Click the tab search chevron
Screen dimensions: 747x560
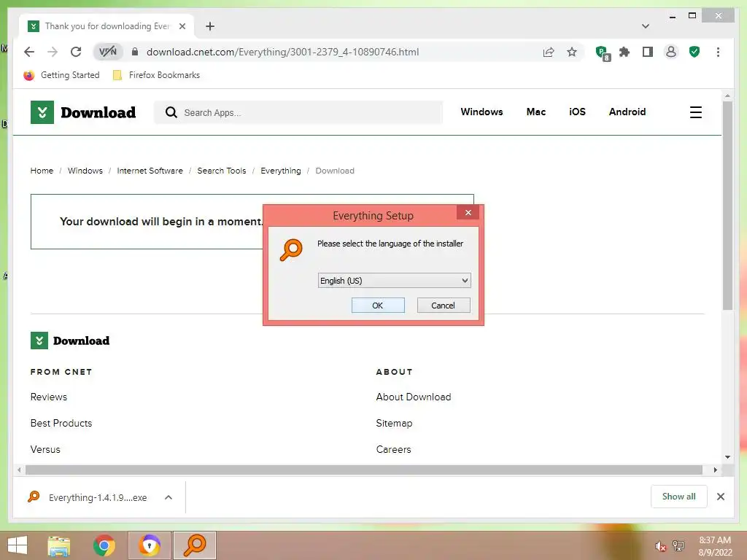[x=645, y=26]
